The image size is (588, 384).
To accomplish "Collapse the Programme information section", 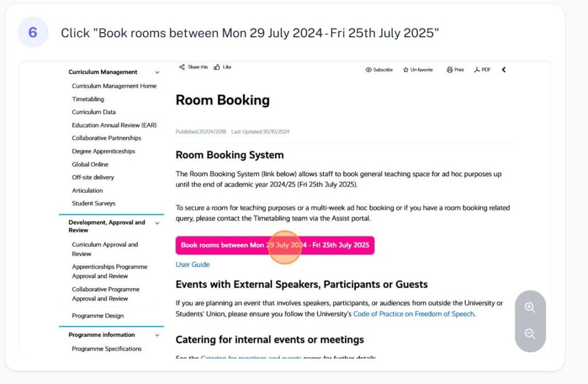I will click(157, 335).
